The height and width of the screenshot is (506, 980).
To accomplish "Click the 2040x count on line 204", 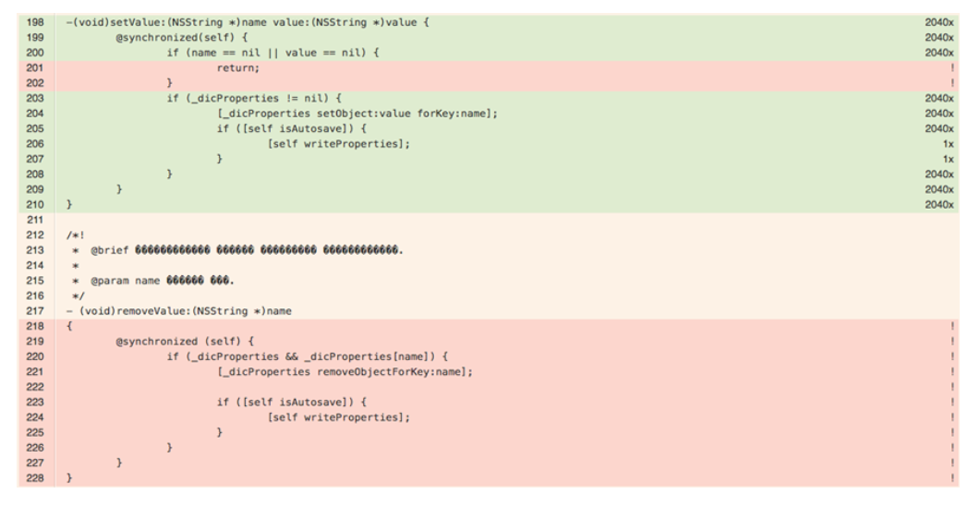I will (938, 114).
